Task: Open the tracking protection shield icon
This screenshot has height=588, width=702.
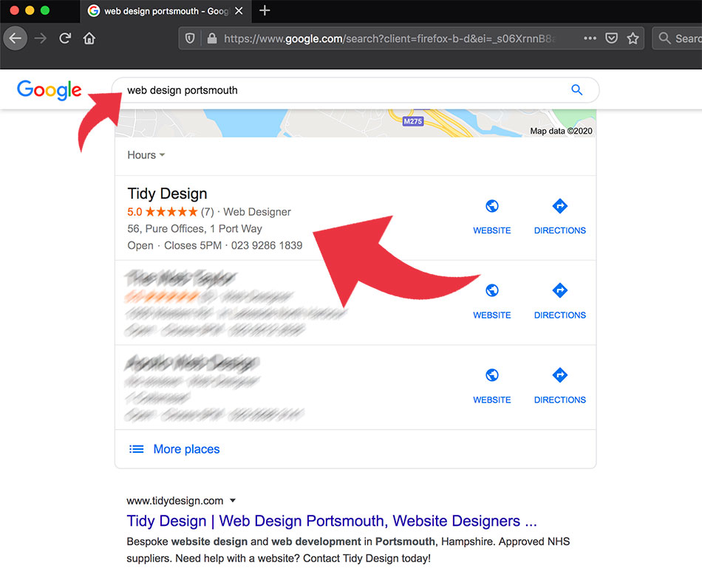Action: (x=191, y=38)
